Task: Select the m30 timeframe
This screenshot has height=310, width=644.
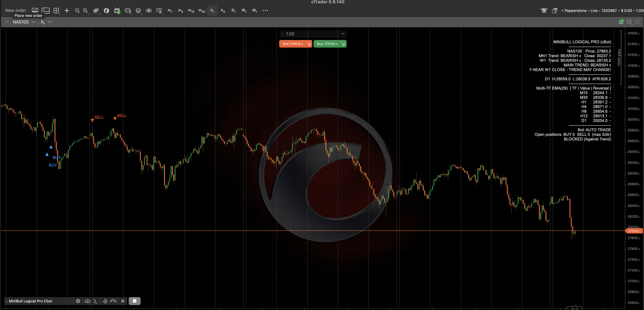Action: [x=202, y=10]
